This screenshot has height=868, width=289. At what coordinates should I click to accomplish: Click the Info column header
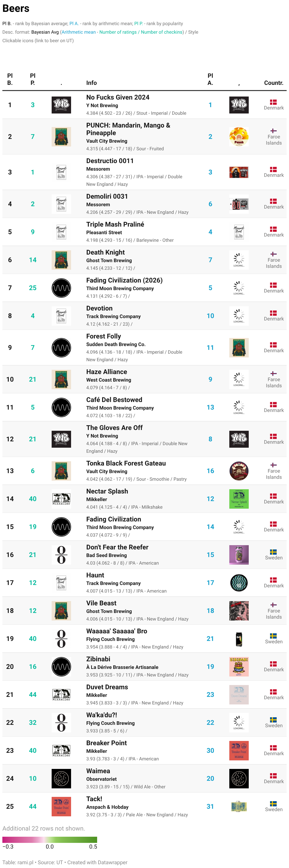(91, 82)
